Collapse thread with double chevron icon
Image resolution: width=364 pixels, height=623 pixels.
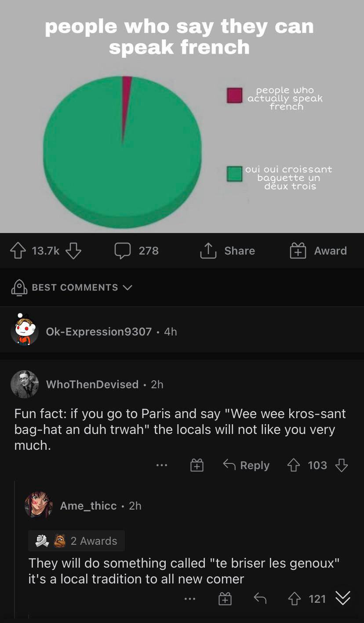tap(343, 598)
